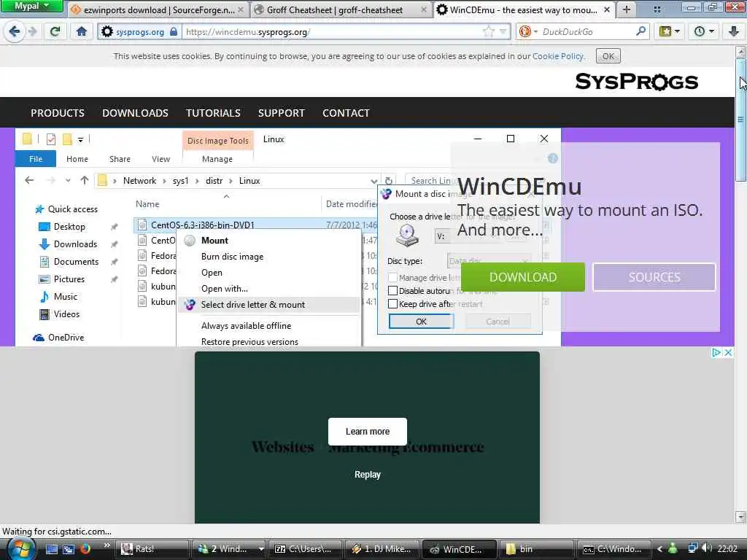The height and width of the screenshot is (560, 747).
Task: Launch Firefox from the quick launch bar
Action: 86,549
